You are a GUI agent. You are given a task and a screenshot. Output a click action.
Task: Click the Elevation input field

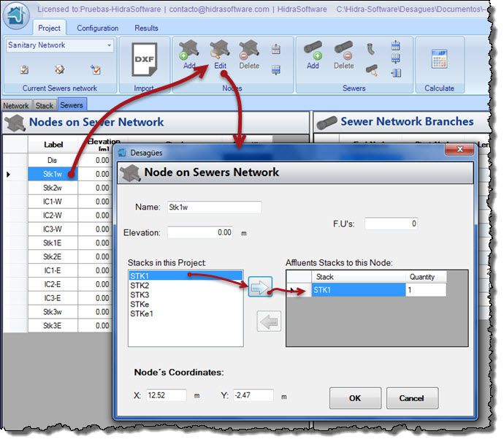click(x=200, y=232)
